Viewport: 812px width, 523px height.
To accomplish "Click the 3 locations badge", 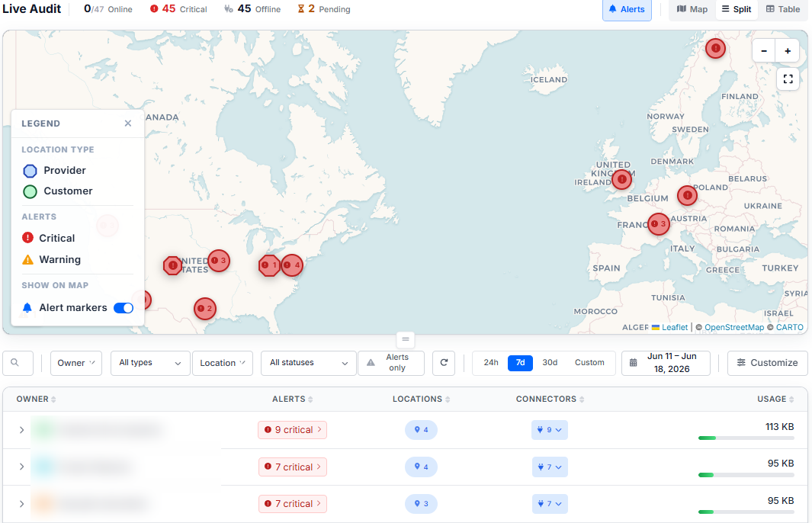I will [x=421, y=504].
